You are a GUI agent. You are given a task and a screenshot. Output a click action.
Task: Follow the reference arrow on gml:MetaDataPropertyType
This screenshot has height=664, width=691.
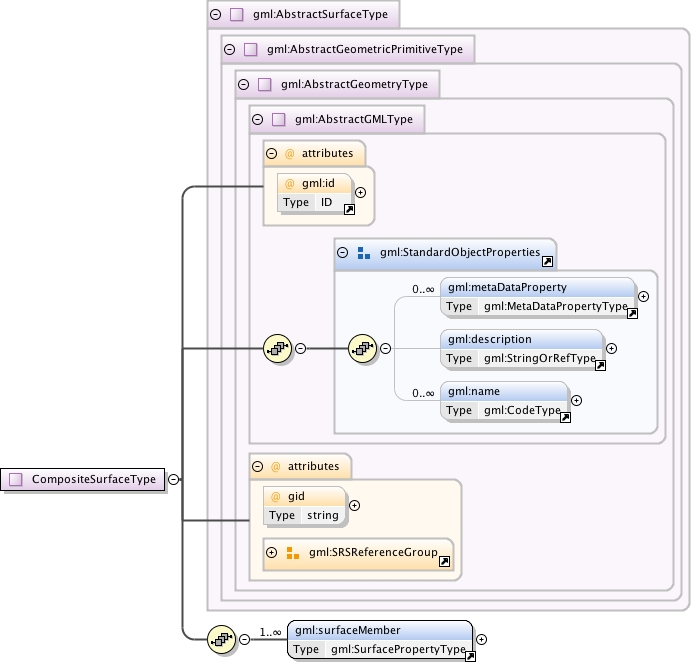click(632, 314)
